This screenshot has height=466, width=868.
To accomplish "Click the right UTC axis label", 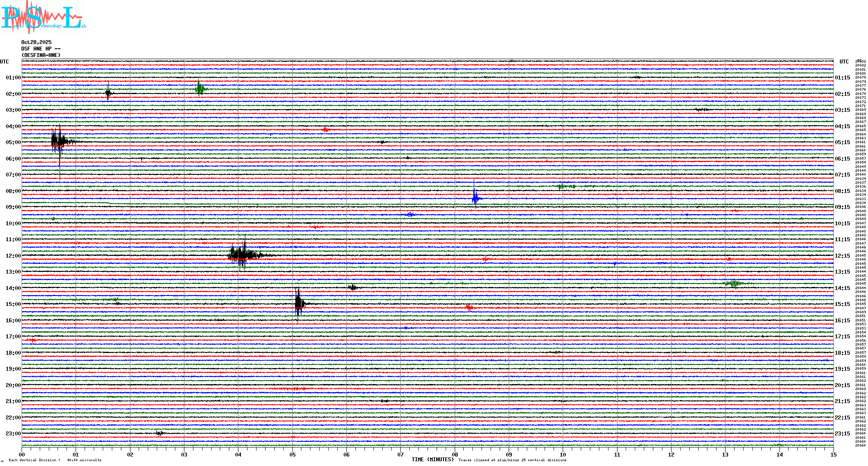I will coord(844,62).
